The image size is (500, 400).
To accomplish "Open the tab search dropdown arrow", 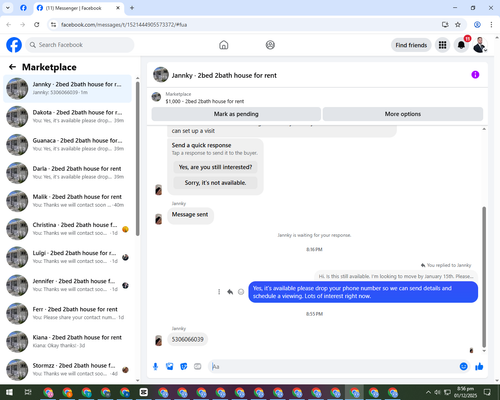I will tap(8, 8).
